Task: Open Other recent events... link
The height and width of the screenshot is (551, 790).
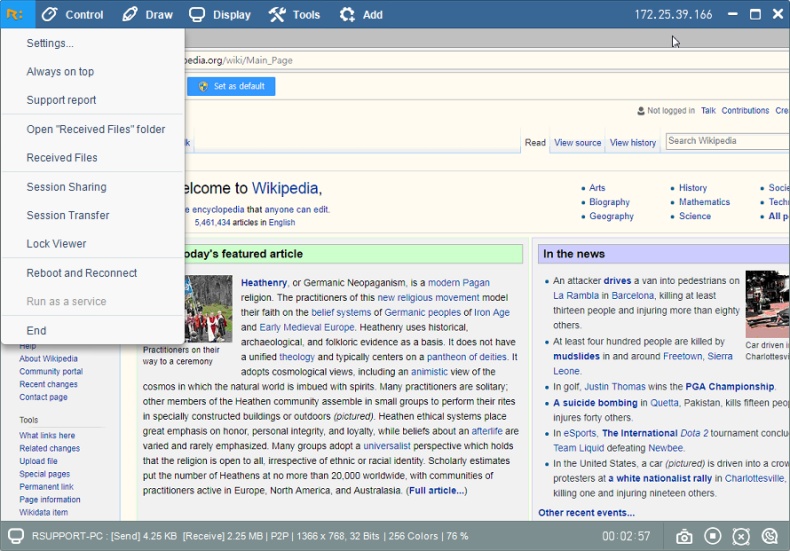Action: click(x=586, y=513)
